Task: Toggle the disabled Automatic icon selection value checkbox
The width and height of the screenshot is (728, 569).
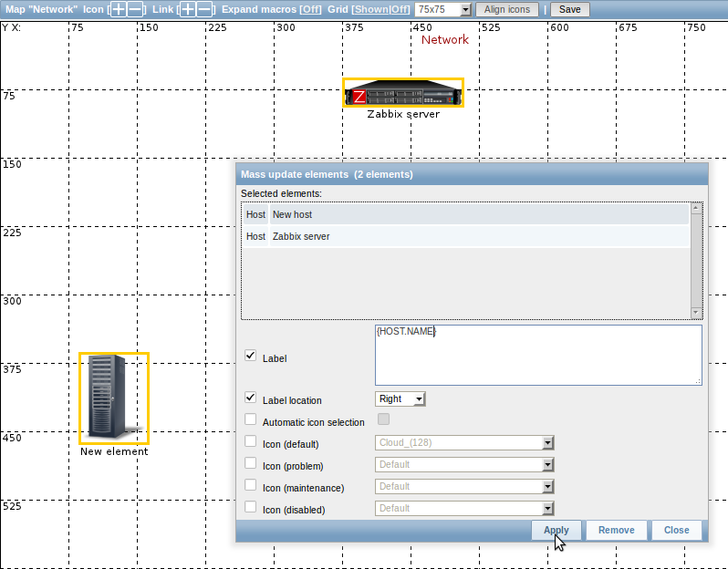Action: pos(383,419)
